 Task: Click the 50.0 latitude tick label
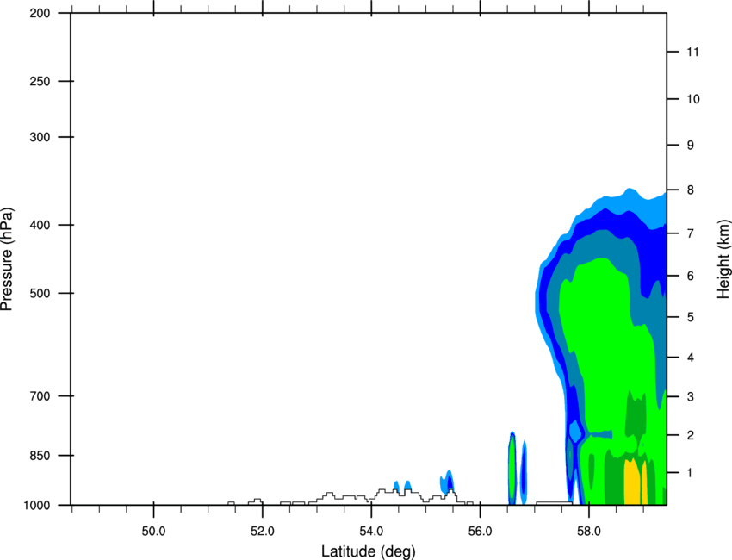tap(153, 531)
